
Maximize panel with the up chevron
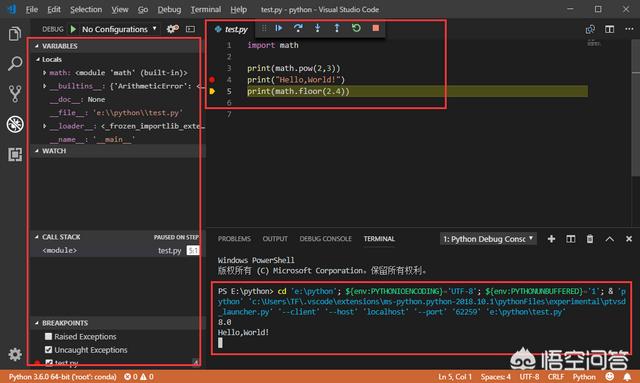coord(609,239)
